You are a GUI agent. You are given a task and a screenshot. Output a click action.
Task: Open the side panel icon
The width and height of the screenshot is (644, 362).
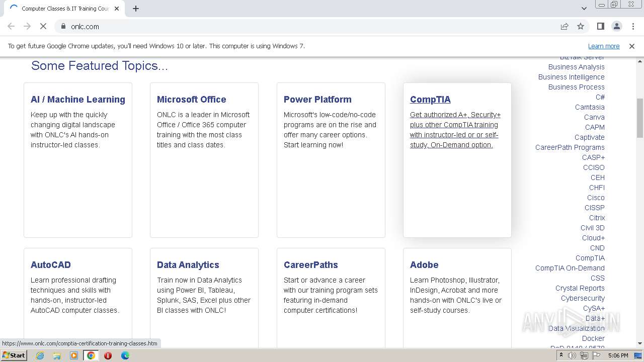tap(600, 26)
